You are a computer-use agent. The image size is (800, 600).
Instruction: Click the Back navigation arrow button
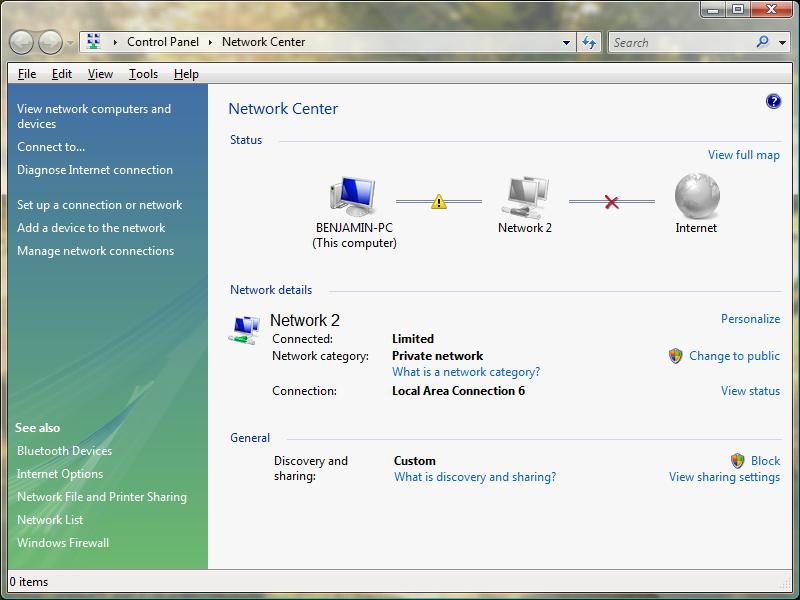pos(21,42)
